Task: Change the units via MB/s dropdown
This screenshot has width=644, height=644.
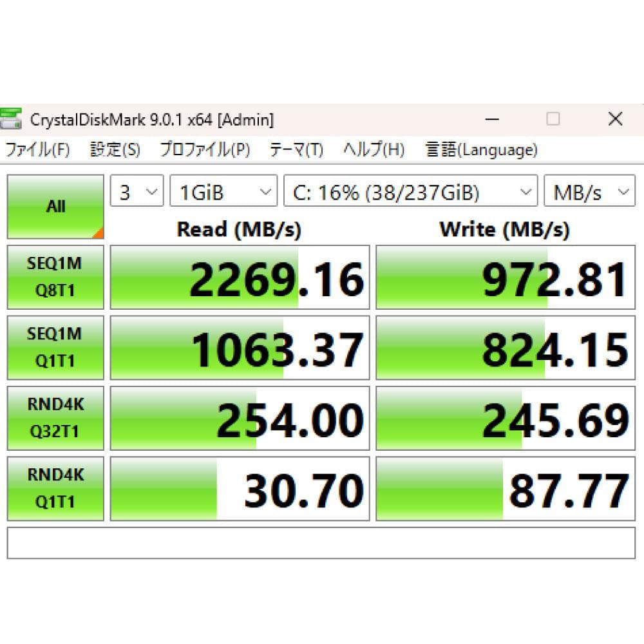Action: pos(589,191)
